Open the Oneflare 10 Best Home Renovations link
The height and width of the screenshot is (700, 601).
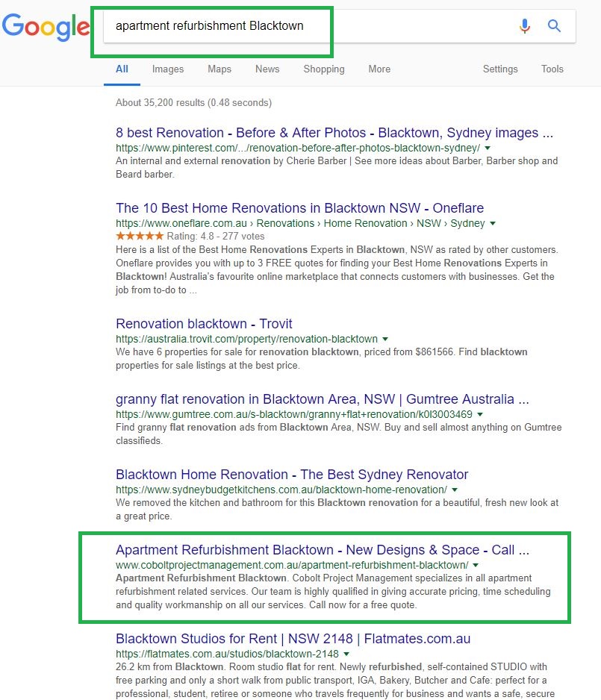pyautogui.click(x=299, y=208)
